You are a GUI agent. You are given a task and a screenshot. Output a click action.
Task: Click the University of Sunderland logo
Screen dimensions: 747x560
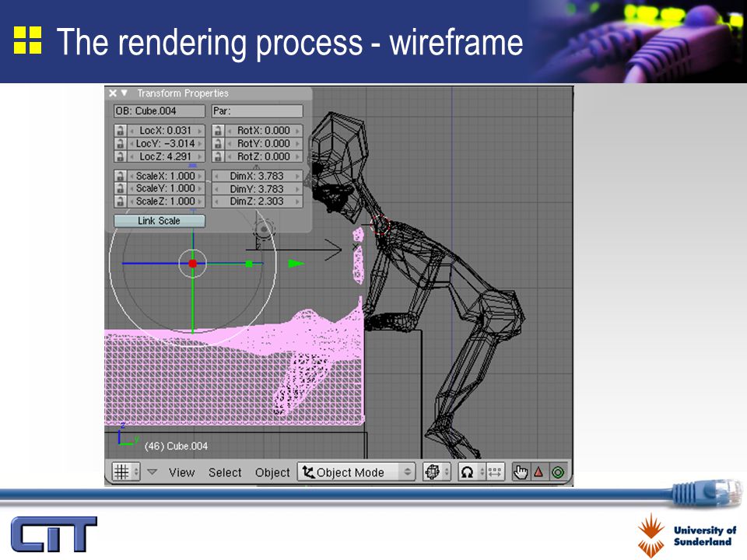point(686,535)
